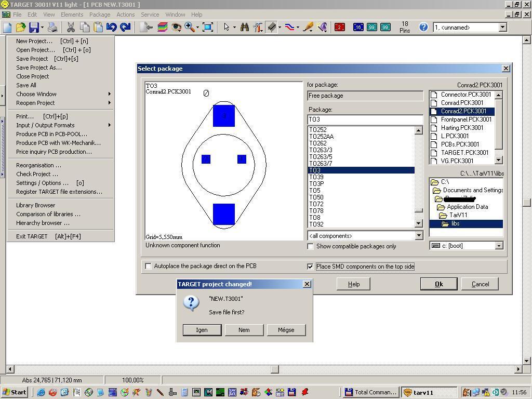Open the Package menu

click(100, 15)
